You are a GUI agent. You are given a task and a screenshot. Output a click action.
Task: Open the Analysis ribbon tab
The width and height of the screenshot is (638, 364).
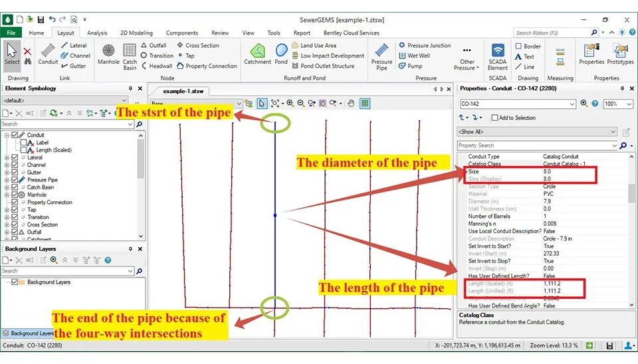97,33
